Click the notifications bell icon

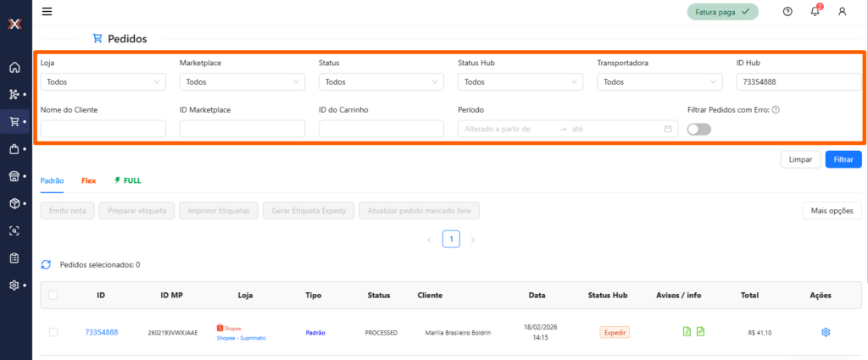(815, 12)
